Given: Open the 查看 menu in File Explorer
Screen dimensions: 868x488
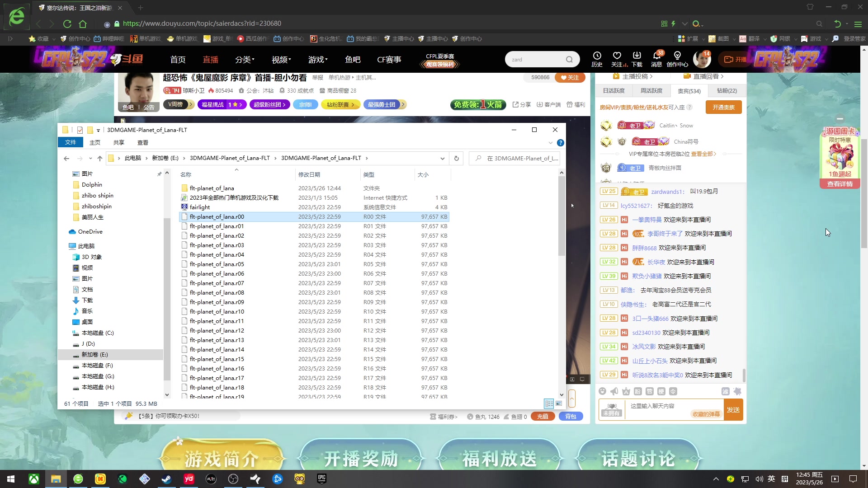Looking at the screenshot, I should tap(143, 142).
